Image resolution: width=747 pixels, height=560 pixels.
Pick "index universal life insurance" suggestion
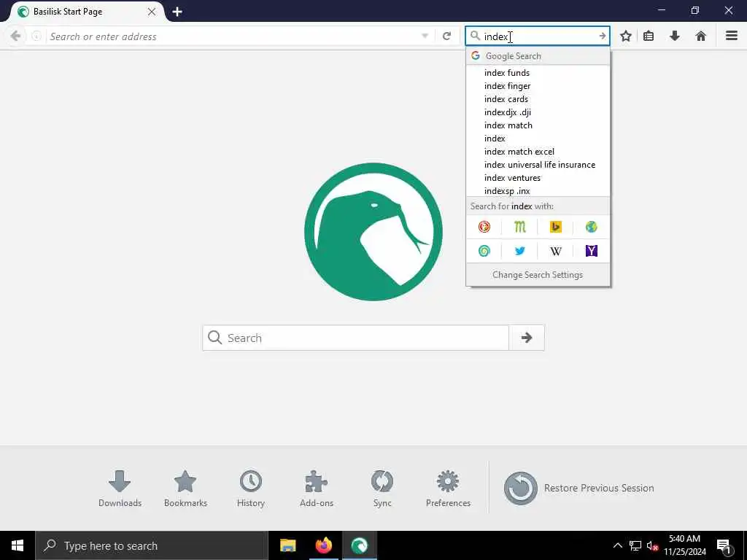tap(538, 164)
